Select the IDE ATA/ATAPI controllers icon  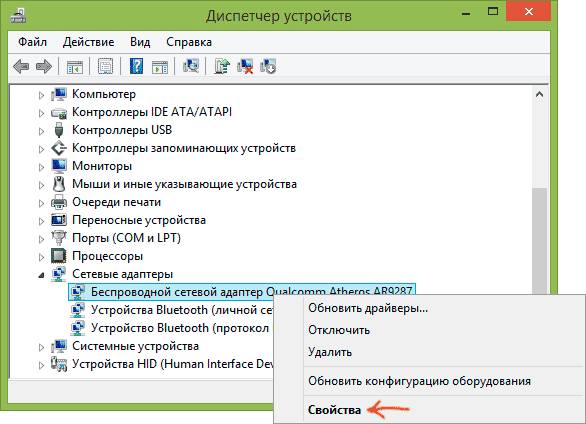59,112
